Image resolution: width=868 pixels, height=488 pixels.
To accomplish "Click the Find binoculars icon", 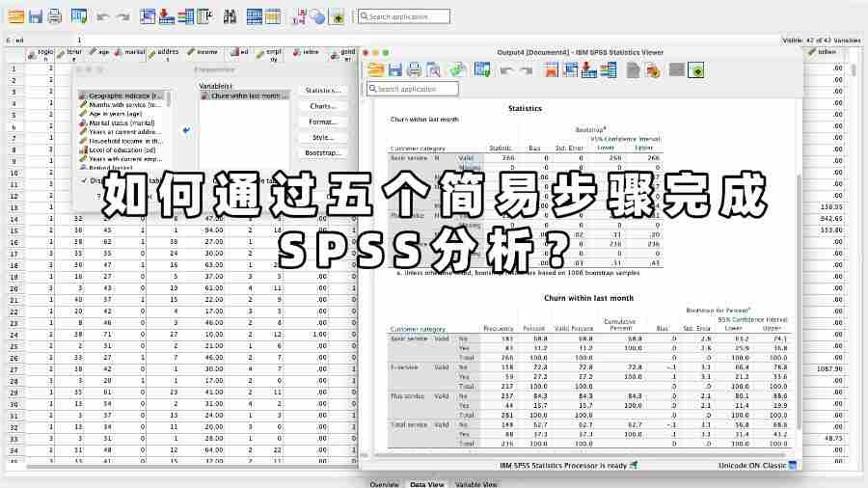I will coord(230,16).
